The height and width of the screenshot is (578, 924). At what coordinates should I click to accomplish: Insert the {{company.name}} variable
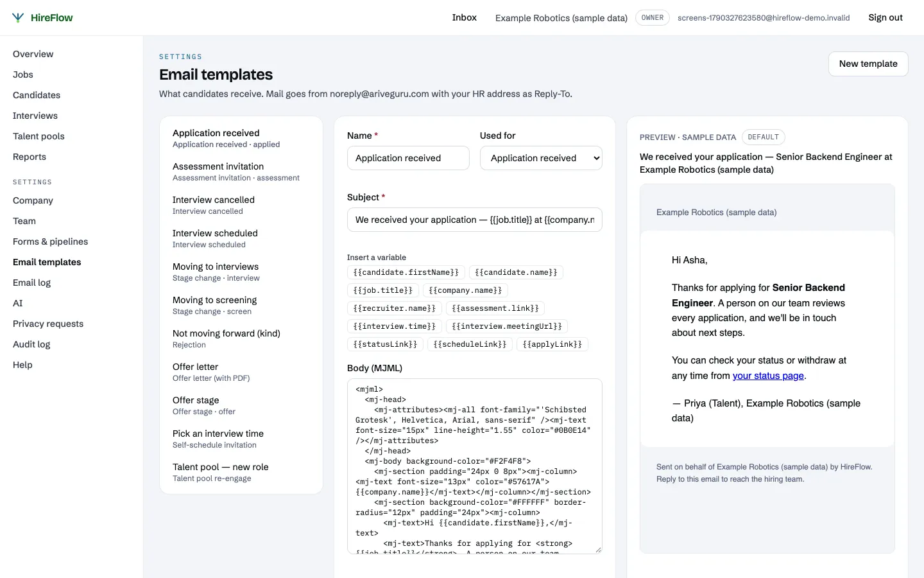tap(465, 290)
